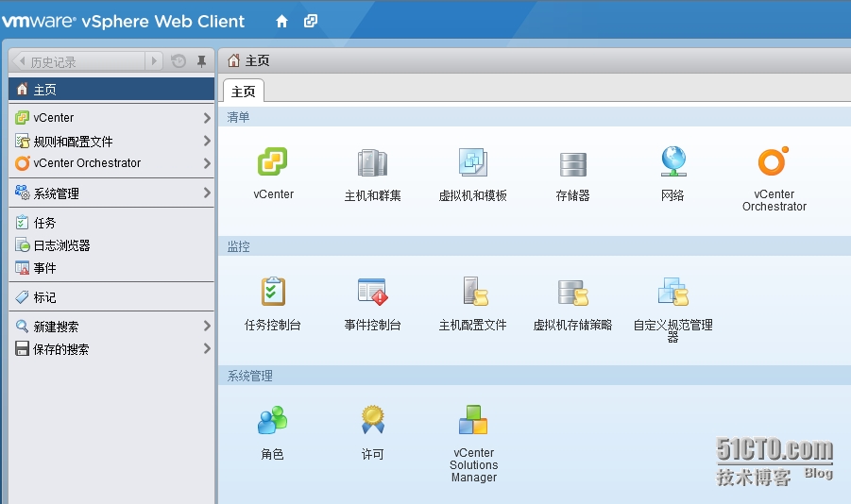851x504 pixels.
Task: Click the 监控 section header
Action: point(535,246)
